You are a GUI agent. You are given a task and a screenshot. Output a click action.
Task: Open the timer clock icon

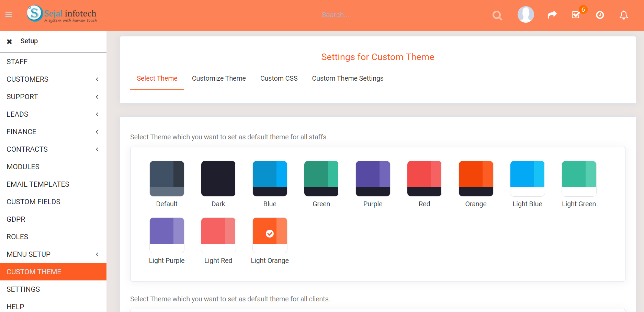[600, 15]
